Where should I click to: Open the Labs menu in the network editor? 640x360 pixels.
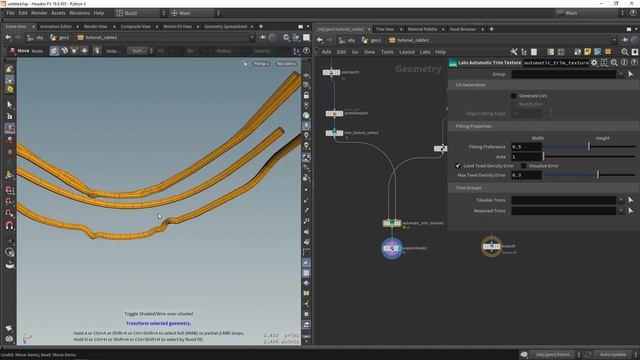tap(425, 52)
